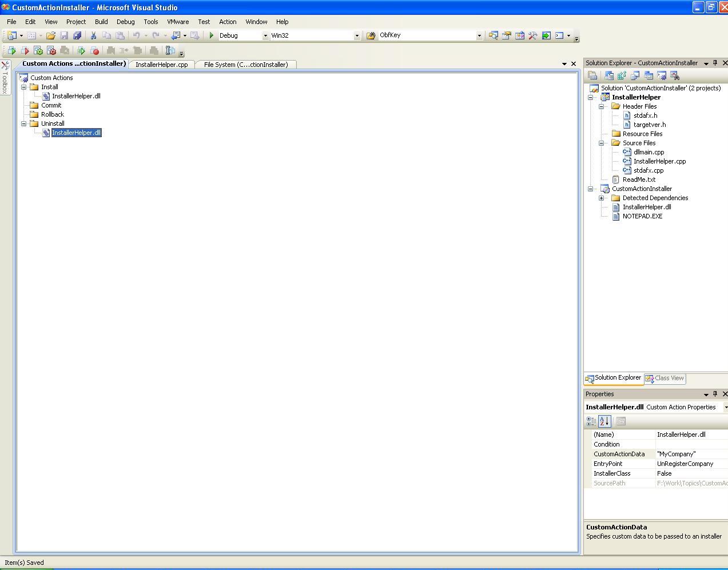Open the collapsed Toolbox side panel
Image resolution: width=728 pixels, height=570 pixels.
tap(5, 78)
